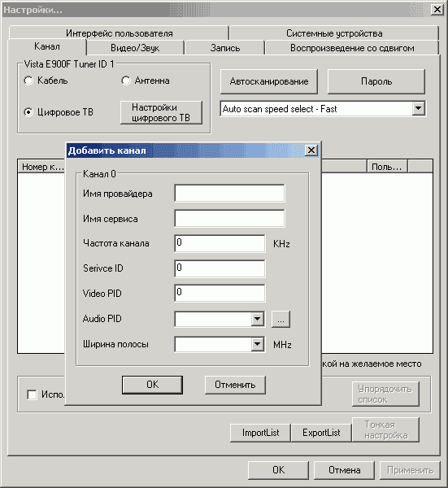This screenshot has height=488, width=448.
Task: Click the Автосканирование button
Action: pos(269,81)
